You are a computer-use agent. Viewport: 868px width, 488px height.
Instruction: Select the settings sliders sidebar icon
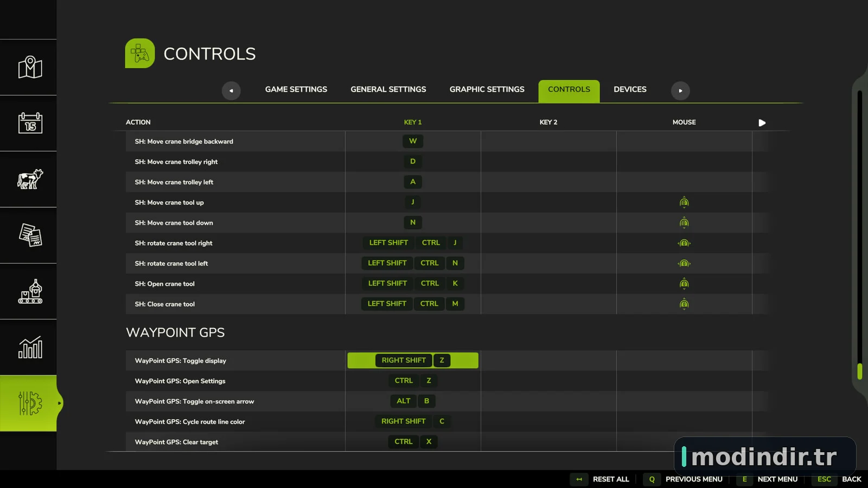tap(30, 403)
